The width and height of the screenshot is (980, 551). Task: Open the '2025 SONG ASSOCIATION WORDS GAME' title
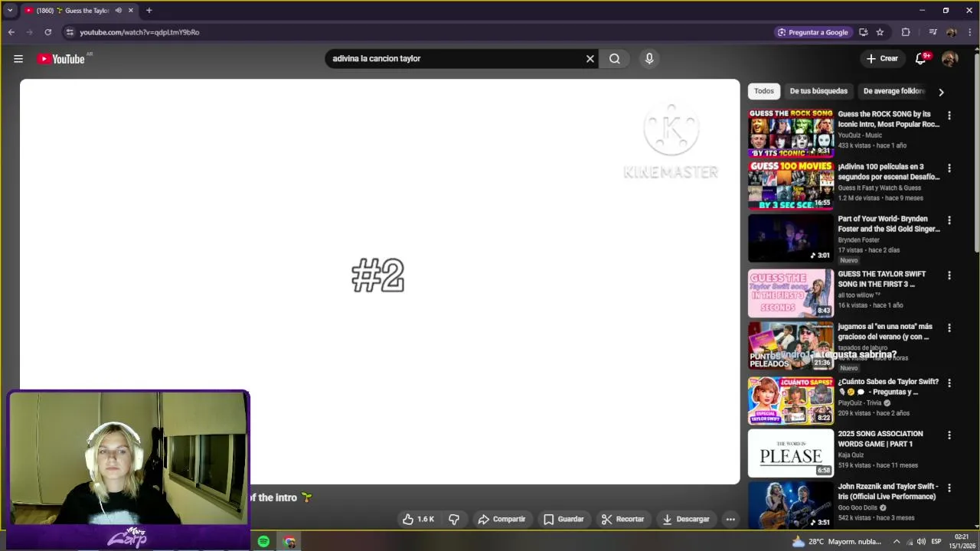pyautogui.click(x=880, y=439)
